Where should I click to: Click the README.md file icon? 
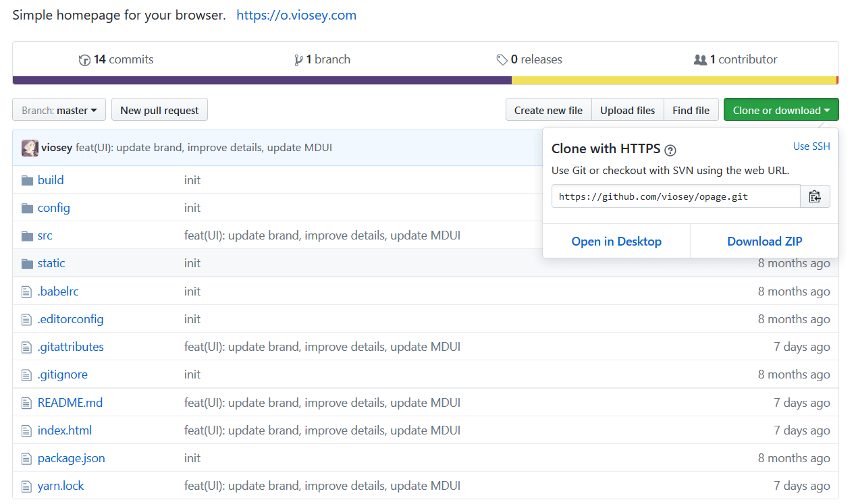[x=26, y=403]
